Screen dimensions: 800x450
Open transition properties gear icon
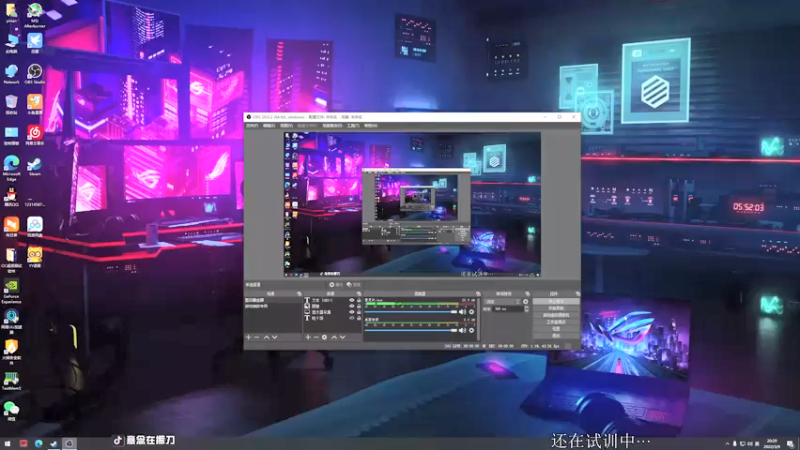[x=526, y=302]
